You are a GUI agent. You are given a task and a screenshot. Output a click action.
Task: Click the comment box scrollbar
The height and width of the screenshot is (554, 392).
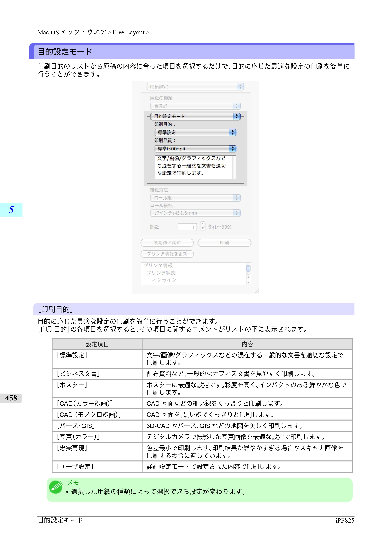pos(234,167)
